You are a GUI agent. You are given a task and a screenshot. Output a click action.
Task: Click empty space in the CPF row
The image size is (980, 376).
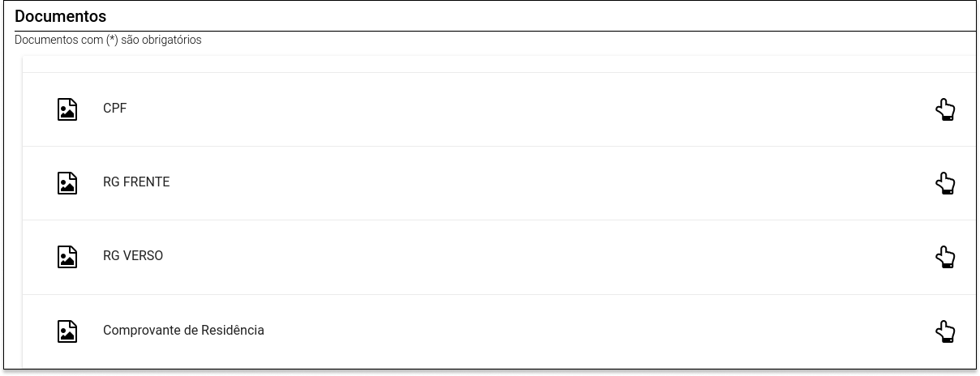pyautogui.click(x=527, y=109)
